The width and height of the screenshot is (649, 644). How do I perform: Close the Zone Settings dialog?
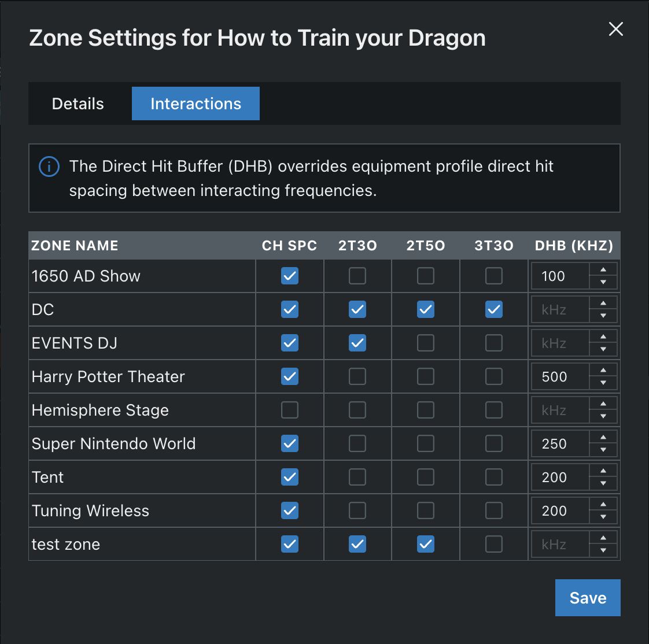(x=615, y=29)
